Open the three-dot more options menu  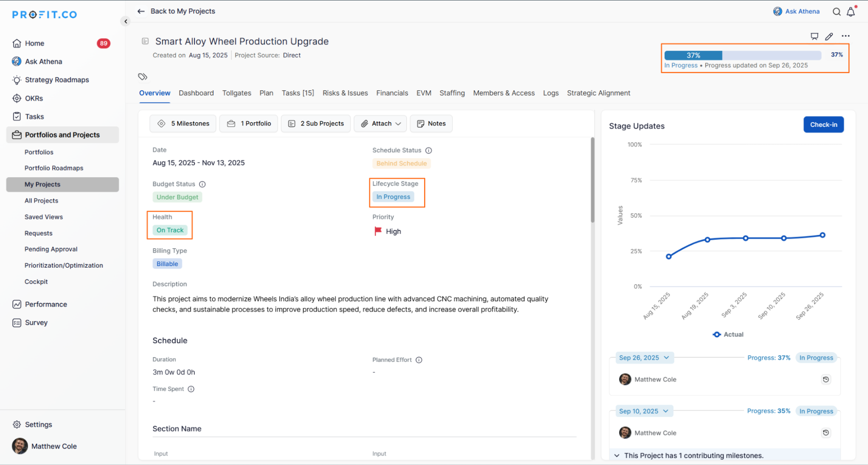pos(845,36)
